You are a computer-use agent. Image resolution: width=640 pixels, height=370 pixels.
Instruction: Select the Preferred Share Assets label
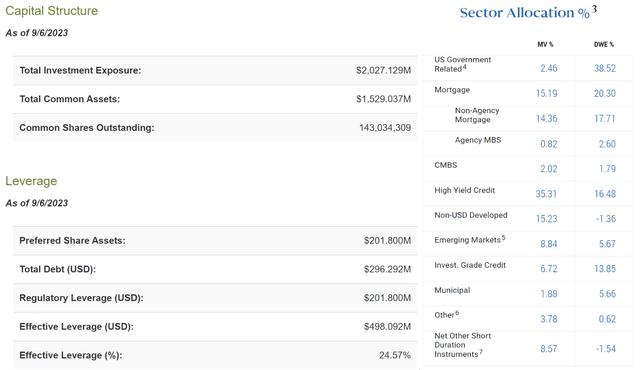tap(72, 240)
